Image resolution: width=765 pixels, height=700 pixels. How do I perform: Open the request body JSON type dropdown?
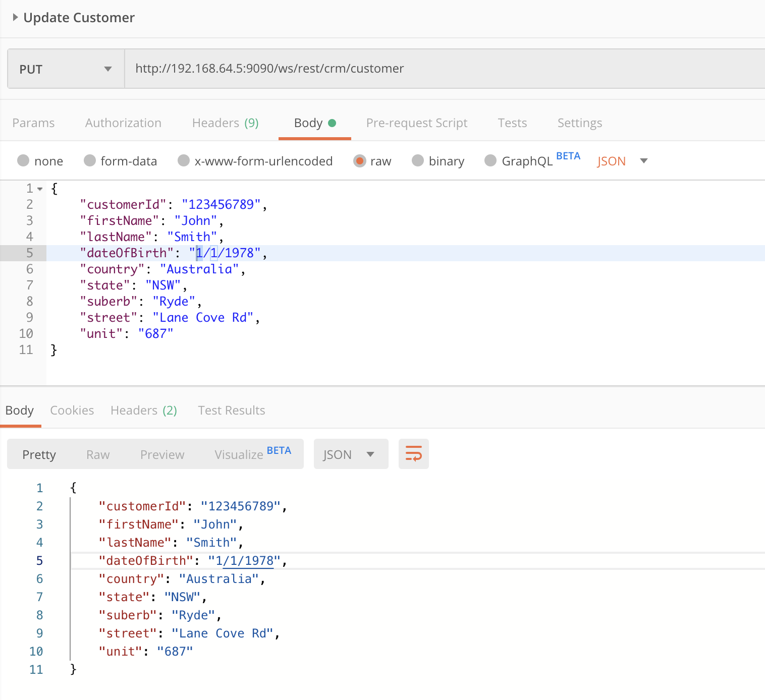[622, 161]
